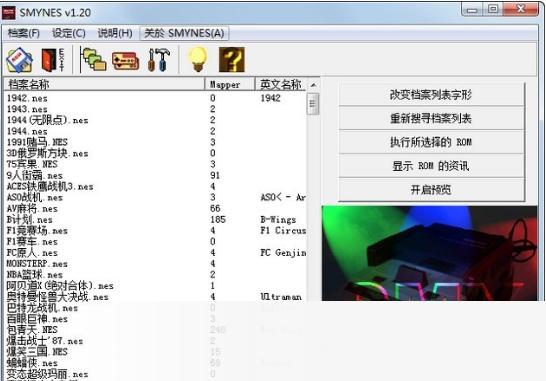Select NBA篮球.nes in the list
Screen dimensions: 546x381
tap(35, 274)
